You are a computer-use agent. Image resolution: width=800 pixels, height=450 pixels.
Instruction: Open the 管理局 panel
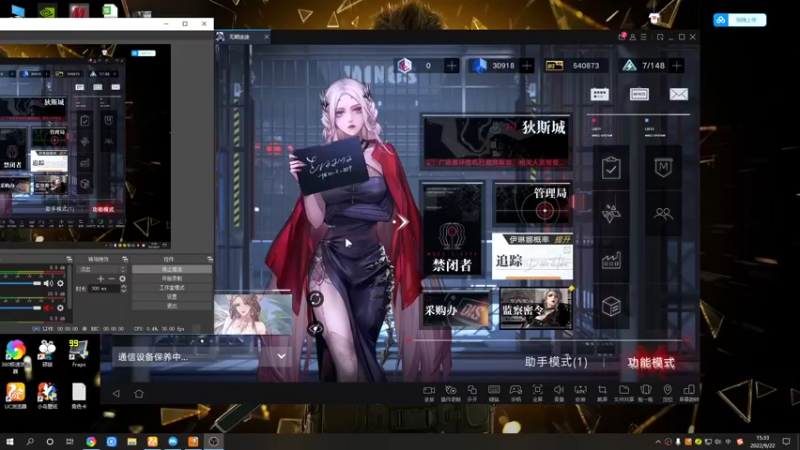532,204
